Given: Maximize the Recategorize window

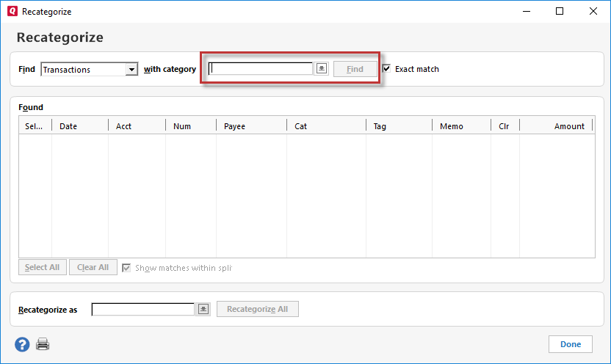Looking at the screenshot, I should click(560, 12).
